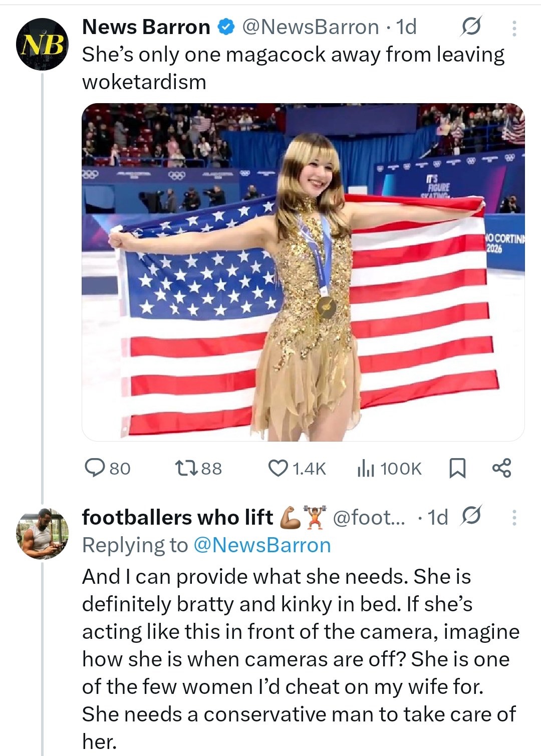
Task: Open News Barron's NB profile avatar
Action: tap(42, 45)
